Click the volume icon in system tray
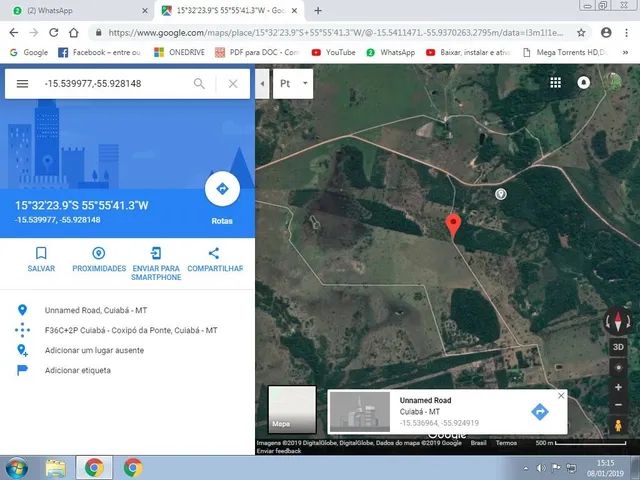This screenshot has height=480, width=640. coord(541,468)
